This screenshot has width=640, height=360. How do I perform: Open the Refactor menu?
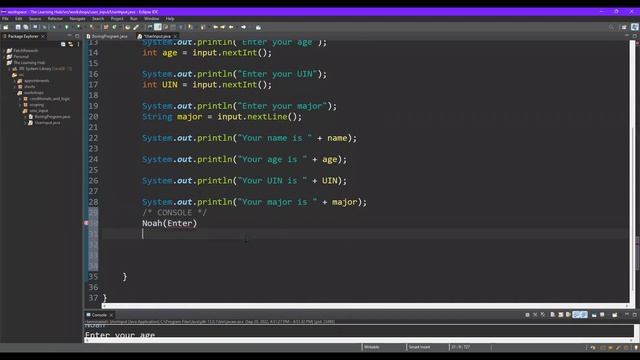click(x=55, y=19)
